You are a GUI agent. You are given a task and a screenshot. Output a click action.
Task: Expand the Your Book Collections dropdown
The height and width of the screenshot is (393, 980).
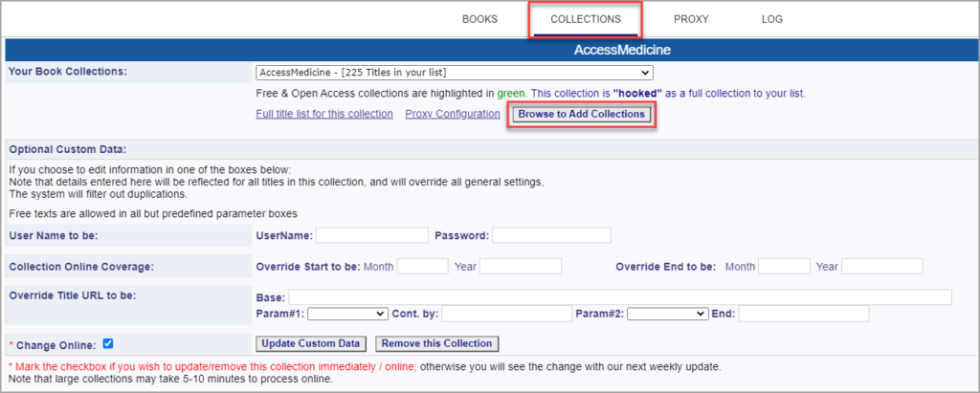point(455,73)
